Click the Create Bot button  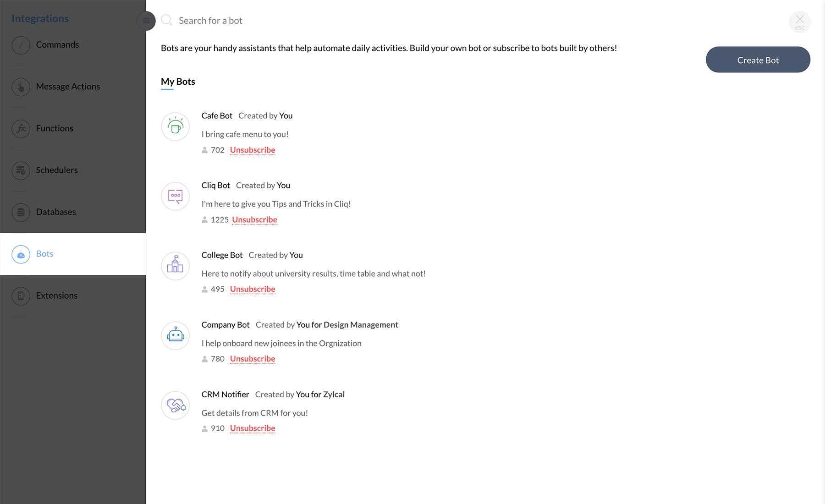pyautogui.click(x=758, y=60)
